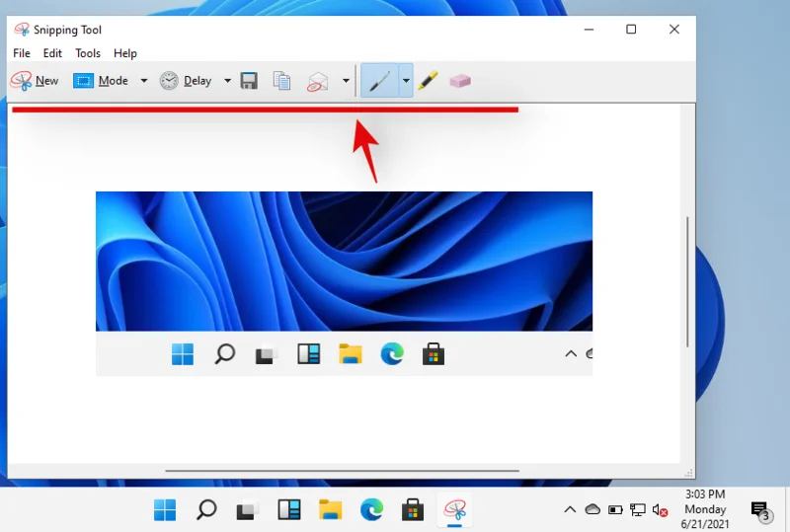The height and width of the screenshot is (532, 790).
Task: Select the Pen tool
Action: (379, 81)
